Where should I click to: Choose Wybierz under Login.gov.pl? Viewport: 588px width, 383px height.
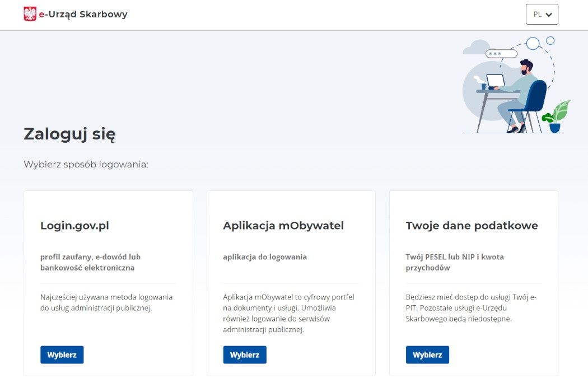(x=62, y=354)
